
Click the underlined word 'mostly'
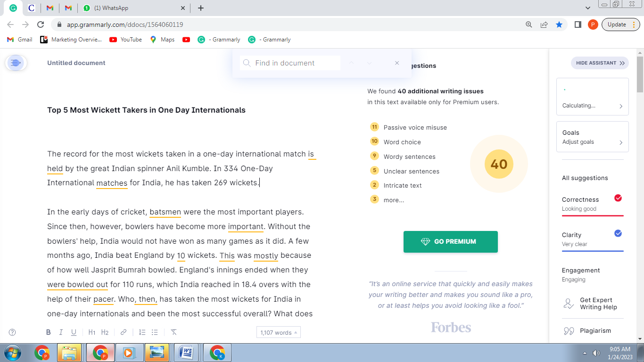[266, 255]
